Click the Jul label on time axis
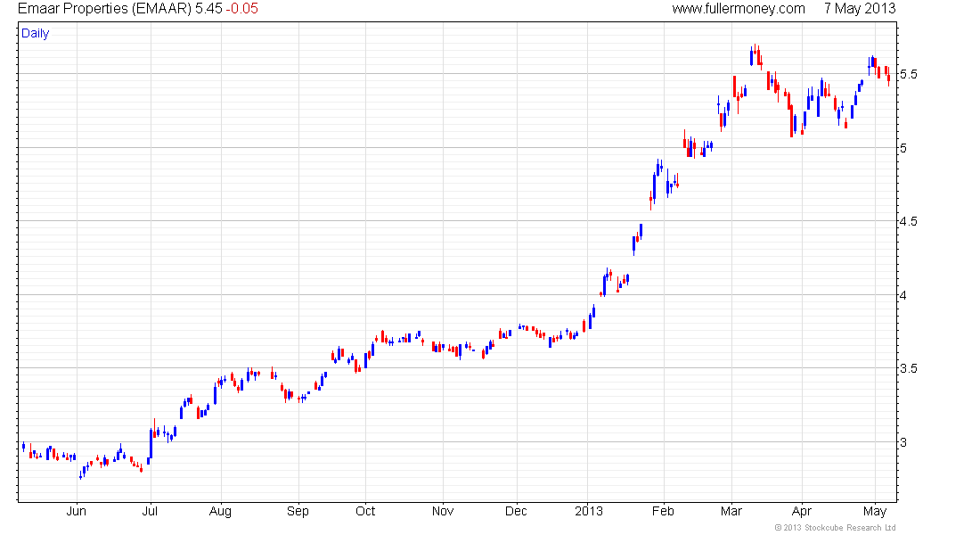The image size is (980, 535). point(150,511)
